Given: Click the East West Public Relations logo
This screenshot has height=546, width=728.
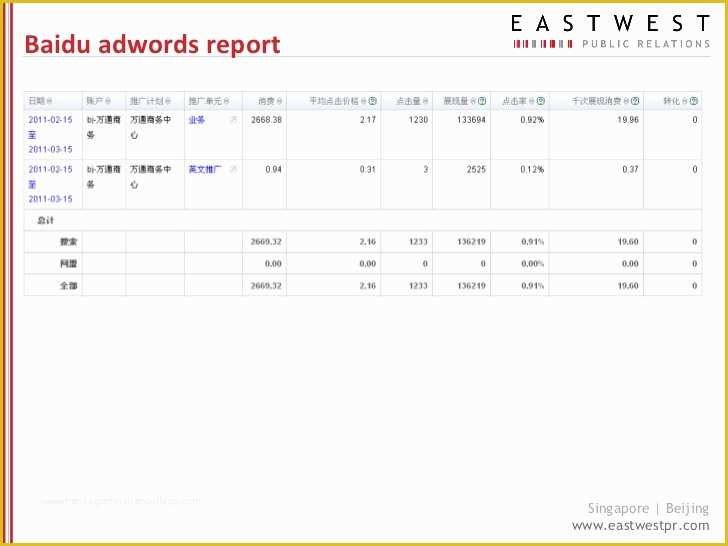Looking at the screenshot, I should click(x=611, y=31).
